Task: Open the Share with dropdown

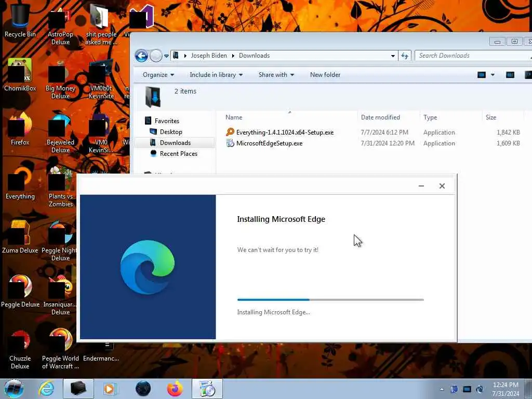Action: pyautogui.click(x=276, y=75)
